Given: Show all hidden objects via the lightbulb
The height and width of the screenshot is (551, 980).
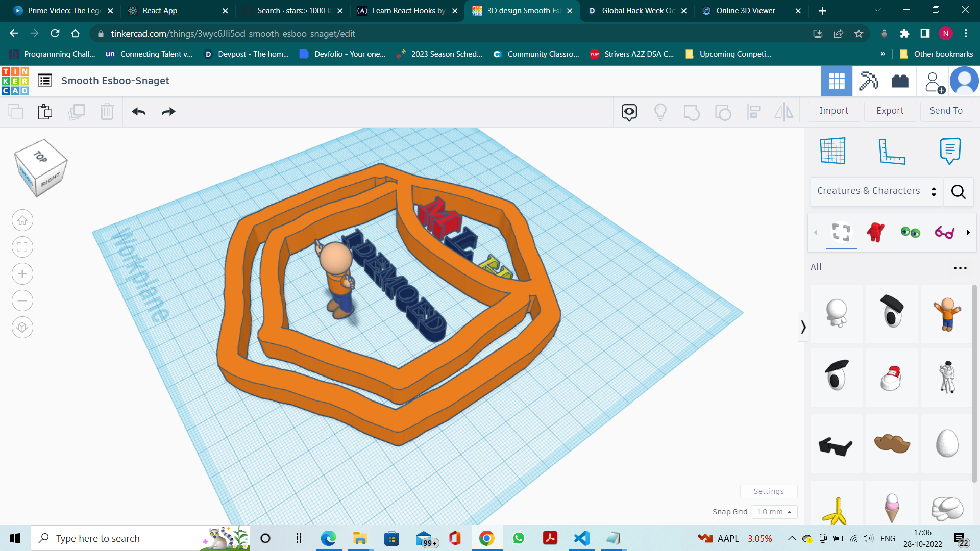Looking at the screenshot, I should pyautogui.click(x=660, y=112).
